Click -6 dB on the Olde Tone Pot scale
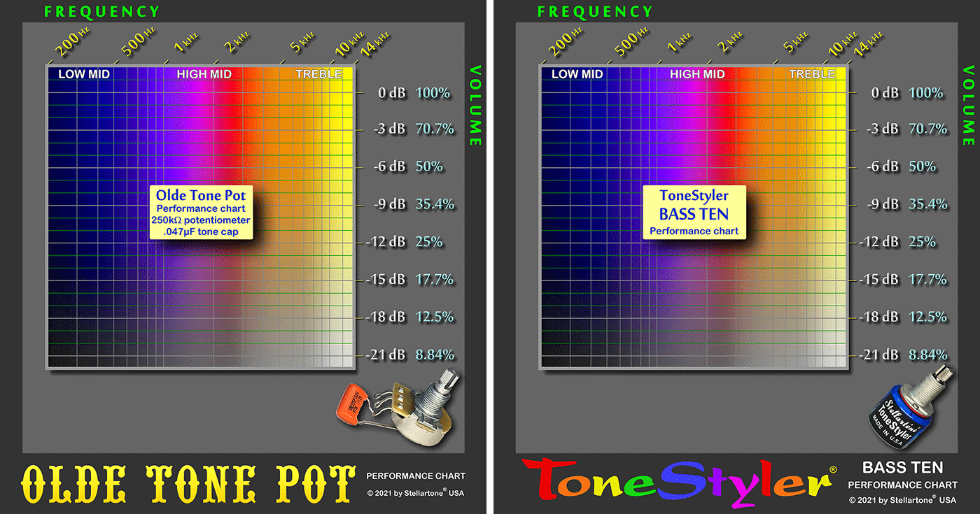980x514 pixels. coord(389,166)
